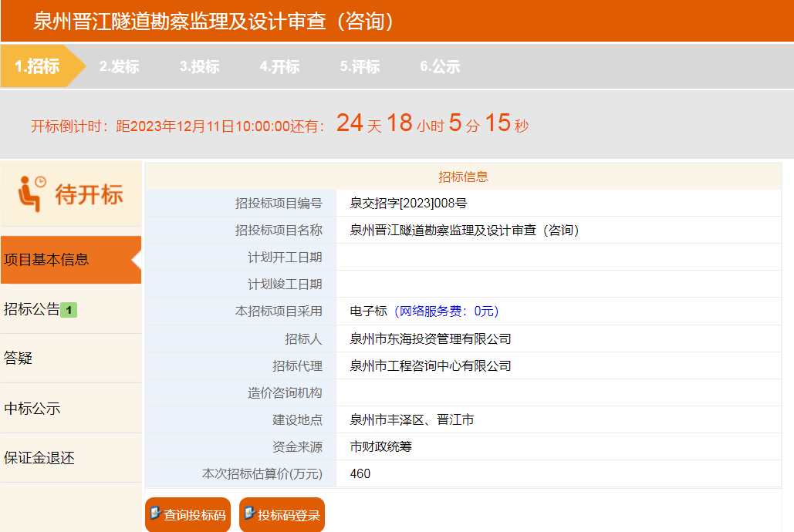Screen dimensions: 794x532
Task: Click the 4.开标 stage step
Action: pyautogui.click(x=279, y=67)
